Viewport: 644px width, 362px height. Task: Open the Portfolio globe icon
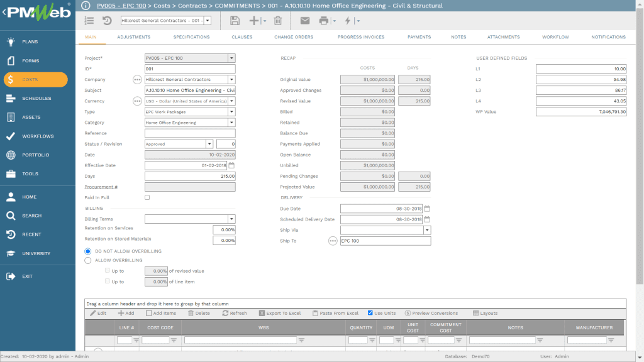tap(11, 155)
